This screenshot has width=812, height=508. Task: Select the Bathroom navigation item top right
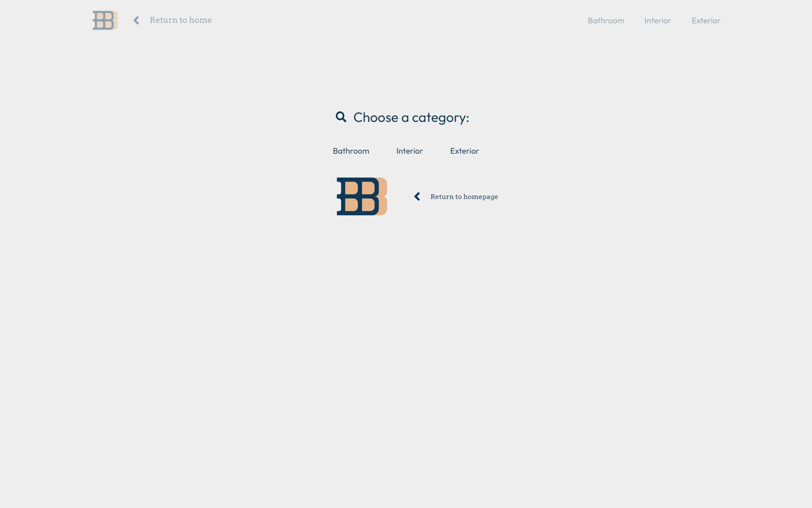pyautogui.click(x=605, y=20)
